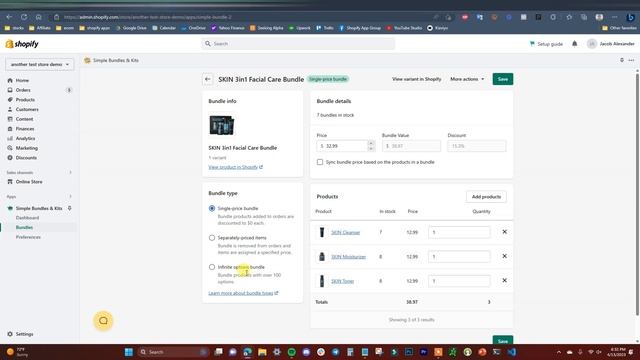Pin the Simple Bundles & Kits app
This screenshot has height=360, width=640.
[x=69, y=208]
